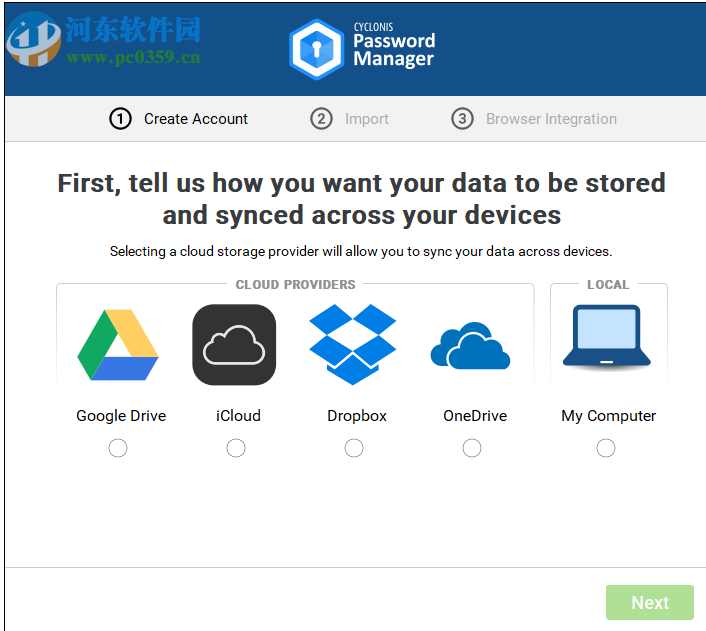Click the Next button

click(x=650, y=603)
